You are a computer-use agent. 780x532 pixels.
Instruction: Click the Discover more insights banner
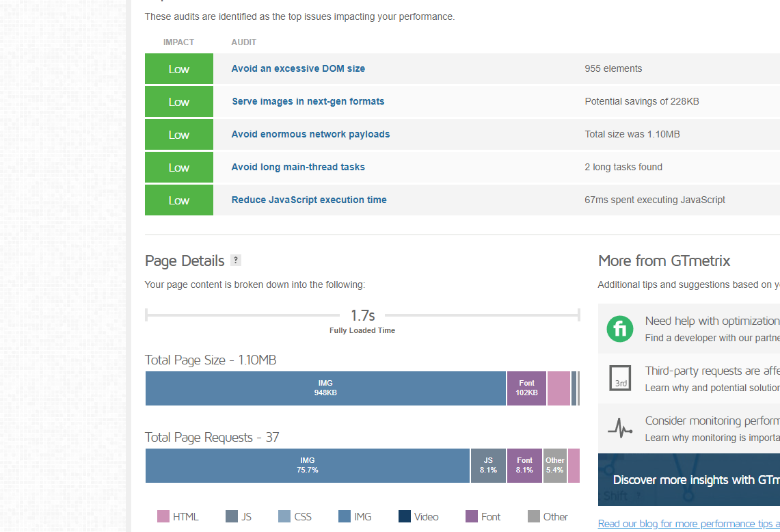click(x=689, y=480)
